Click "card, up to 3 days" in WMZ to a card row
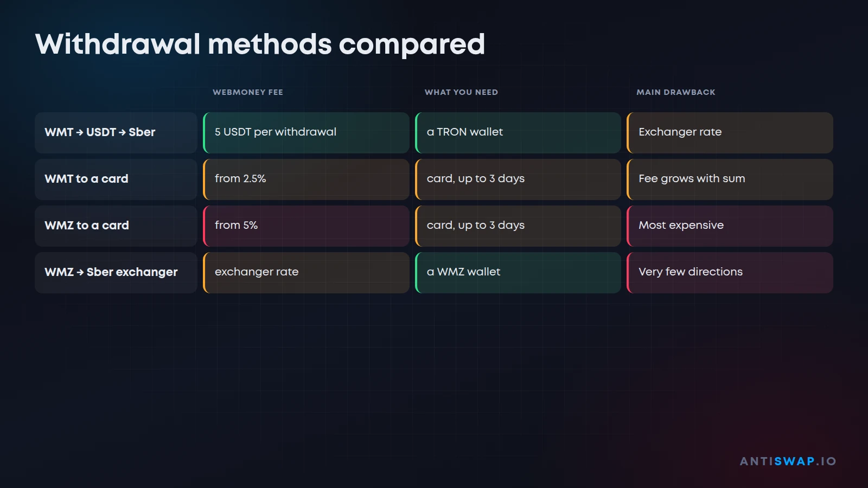This screenshot has height=488, width=868. tap(518, 226)
